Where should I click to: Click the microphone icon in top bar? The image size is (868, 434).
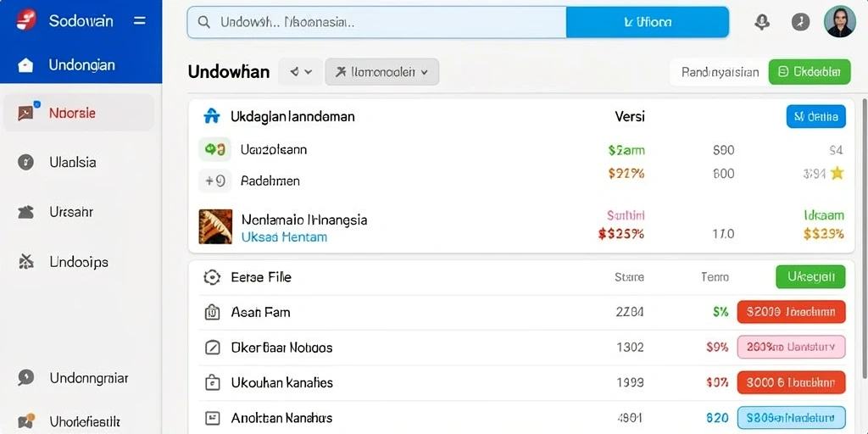[763, 22]
